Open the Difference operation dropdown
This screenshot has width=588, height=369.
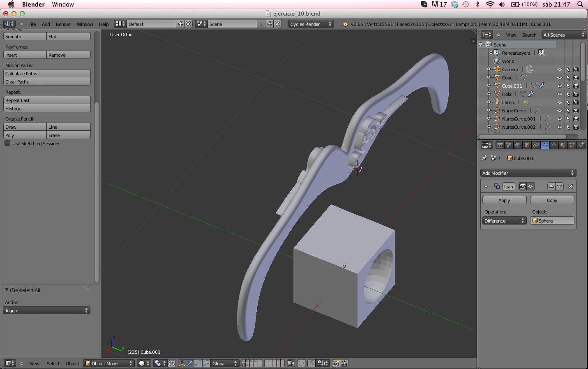504,221
